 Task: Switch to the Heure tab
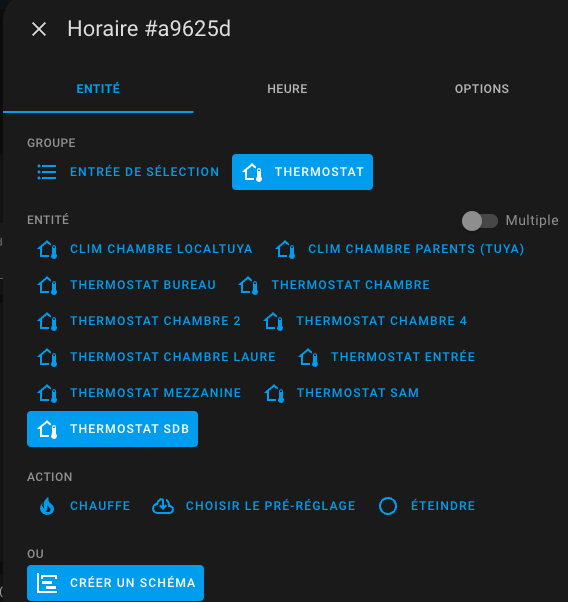pos(287,89)
